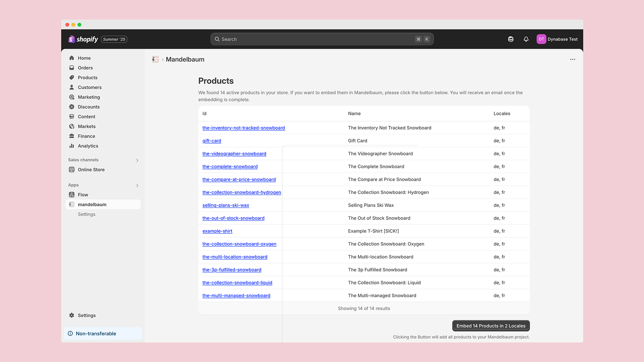Click the Non-transferable info icon
This screenshot has height=362, width=644.
[x=70, y=333]
